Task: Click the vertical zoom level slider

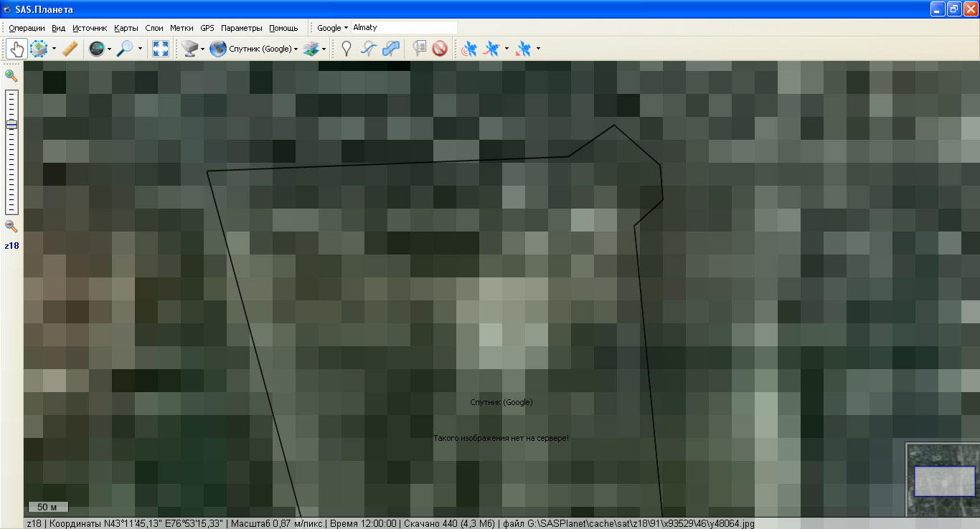Action: point(11,151)
